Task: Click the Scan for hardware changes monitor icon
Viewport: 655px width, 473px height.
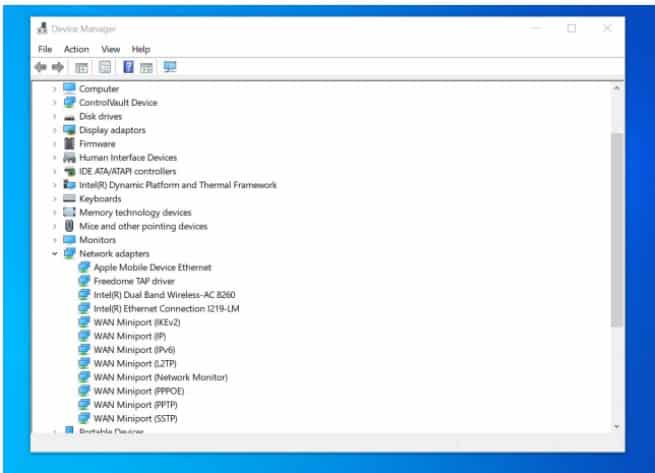Action: [x=170, y=67]
